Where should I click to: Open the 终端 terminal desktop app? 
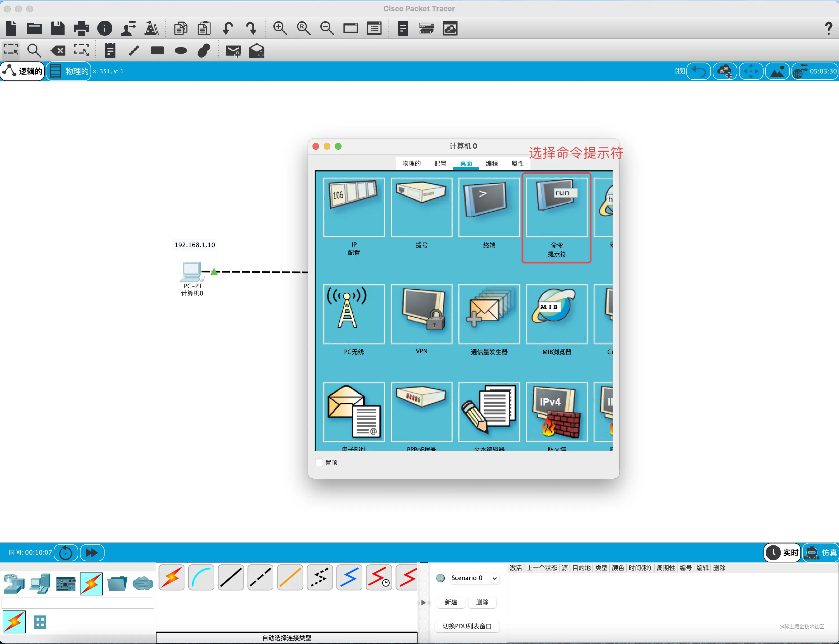coord(489,207)
